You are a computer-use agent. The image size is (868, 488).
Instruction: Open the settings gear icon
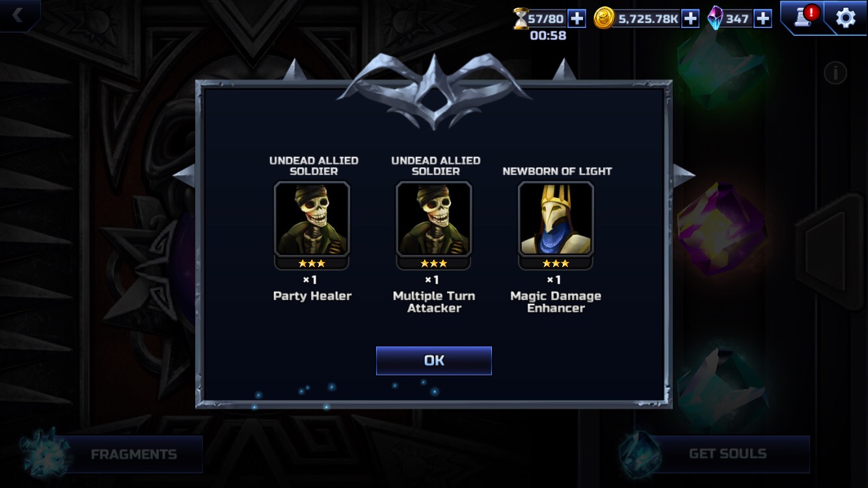(845, 18)
